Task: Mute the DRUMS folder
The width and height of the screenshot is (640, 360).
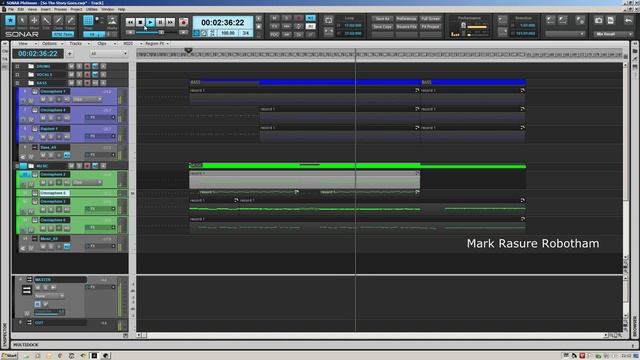Action: click(71, 66)
